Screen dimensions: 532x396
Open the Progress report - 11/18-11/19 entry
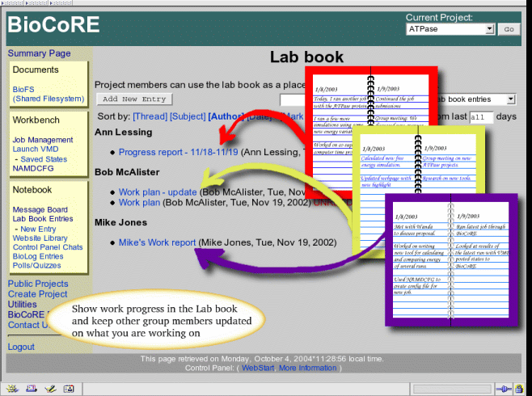(x=179, y=152)
